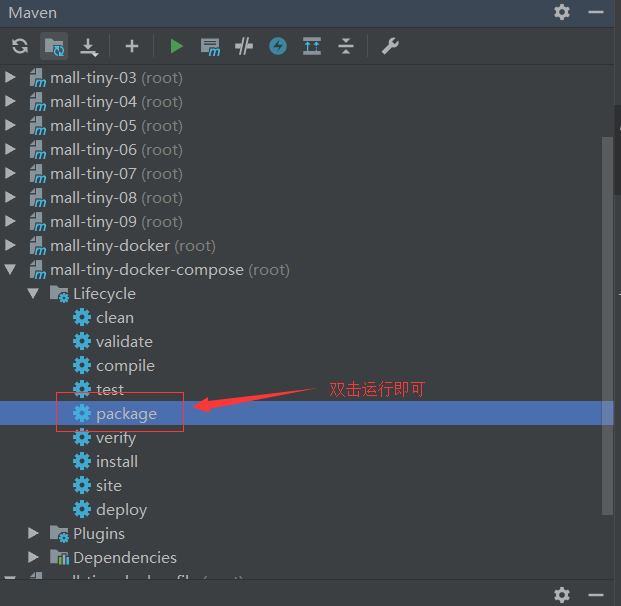Click the Plugins folder label
The width and height of the screenshot is (621, 606).
(x=99, y=534)
